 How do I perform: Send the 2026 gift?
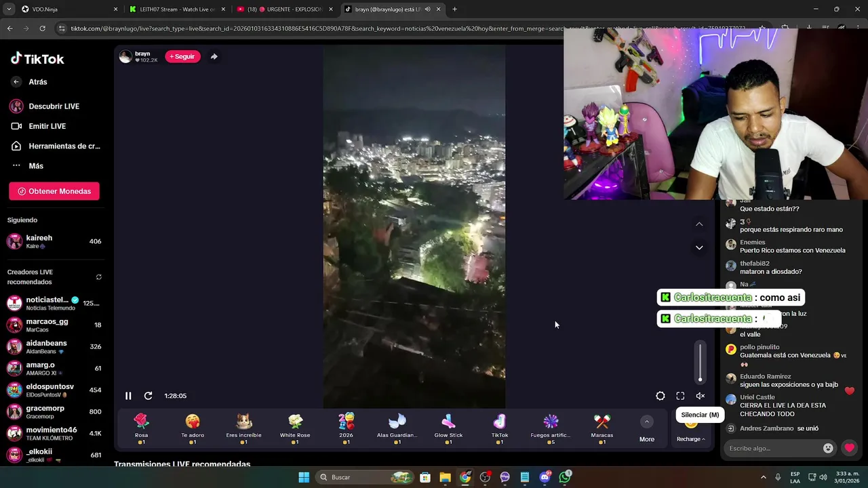(347, 429)
